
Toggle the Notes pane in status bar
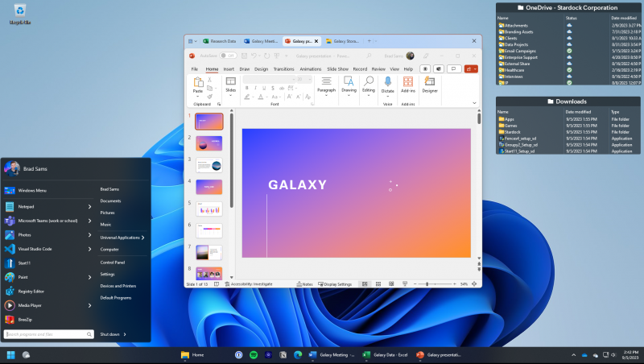click(305, 284)
